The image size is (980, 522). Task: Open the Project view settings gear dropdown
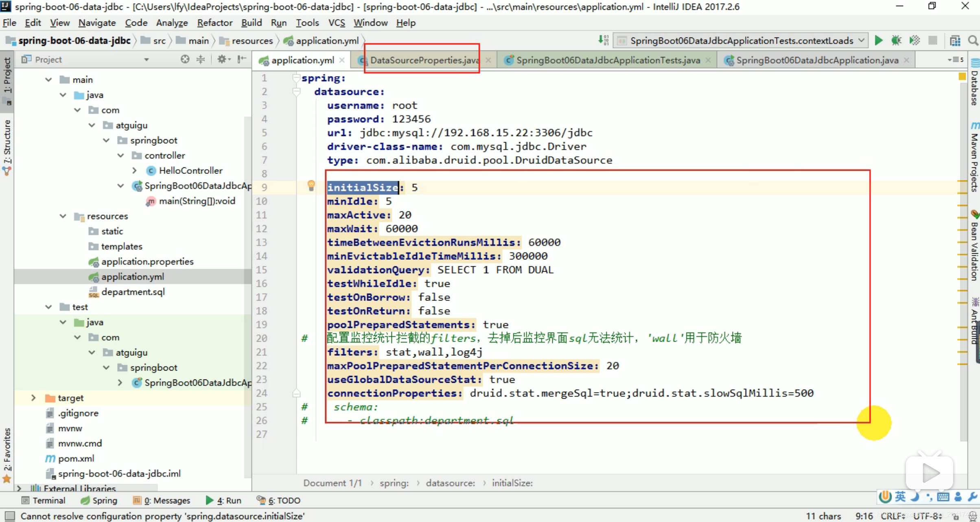223,59
